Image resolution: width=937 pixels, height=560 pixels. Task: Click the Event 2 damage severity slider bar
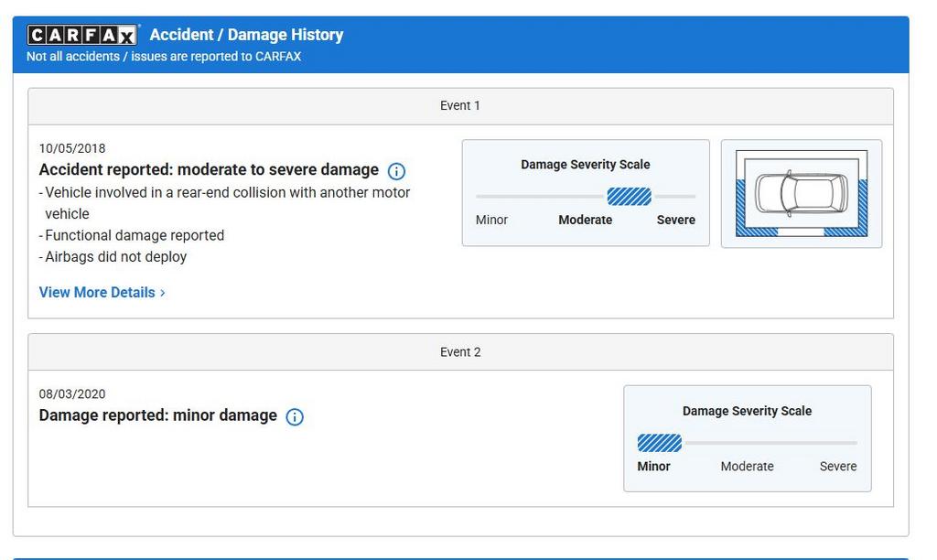(x=747, y=443)
